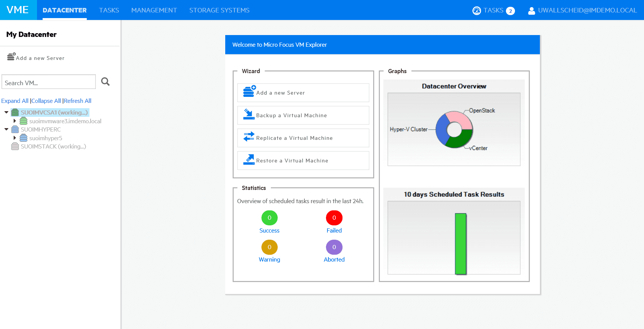
Task: Click Backup a Virtual Machine button
Action: (x=303, y=115)
